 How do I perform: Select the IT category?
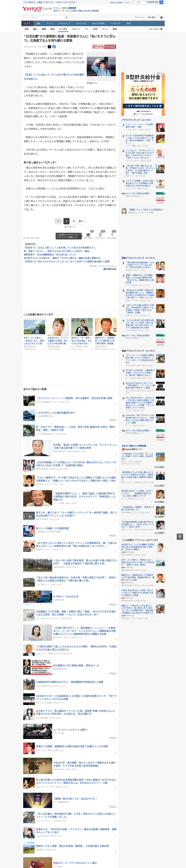point(86,29)
